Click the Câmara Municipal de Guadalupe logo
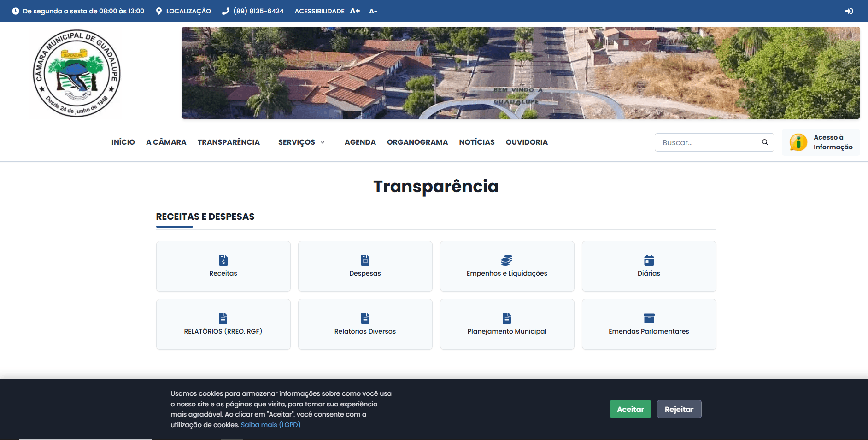The width and height of the screenshot is (868, 440). pos(76,73)
